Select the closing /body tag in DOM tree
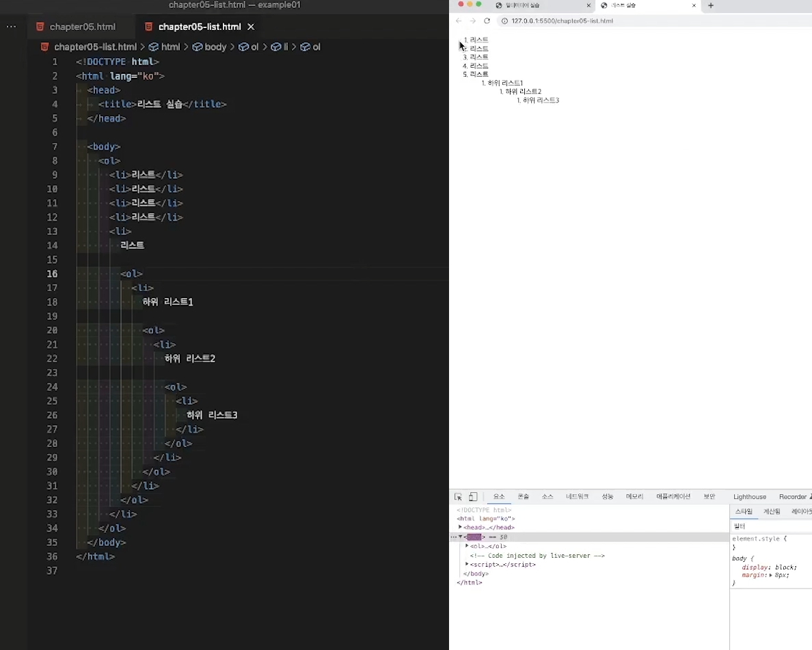 (x=476, y=574)
